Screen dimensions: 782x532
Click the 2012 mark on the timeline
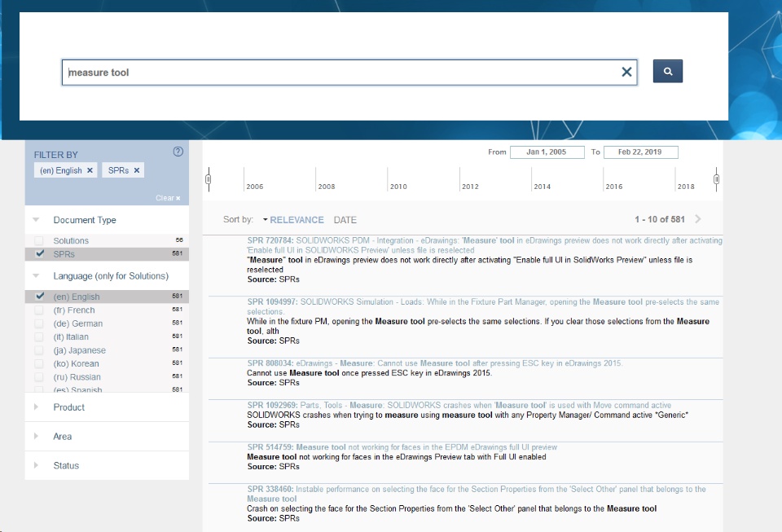click(470, 187)
